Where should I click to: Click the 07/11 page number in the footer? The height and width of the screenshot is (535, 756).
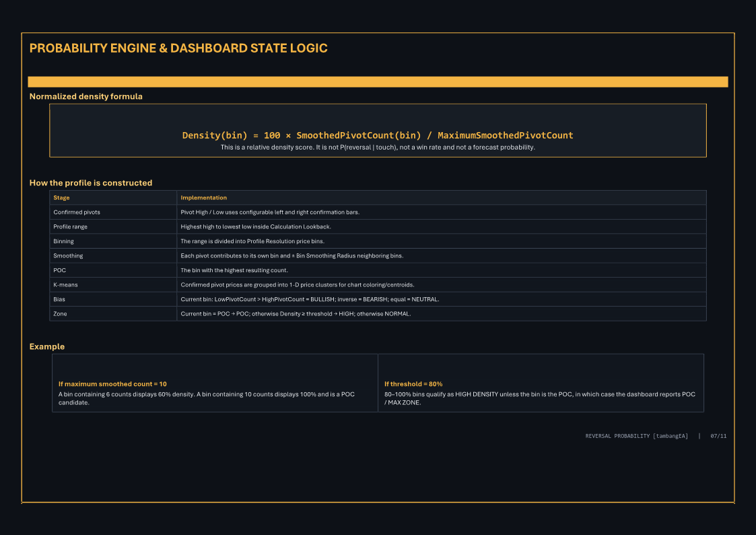718,436
